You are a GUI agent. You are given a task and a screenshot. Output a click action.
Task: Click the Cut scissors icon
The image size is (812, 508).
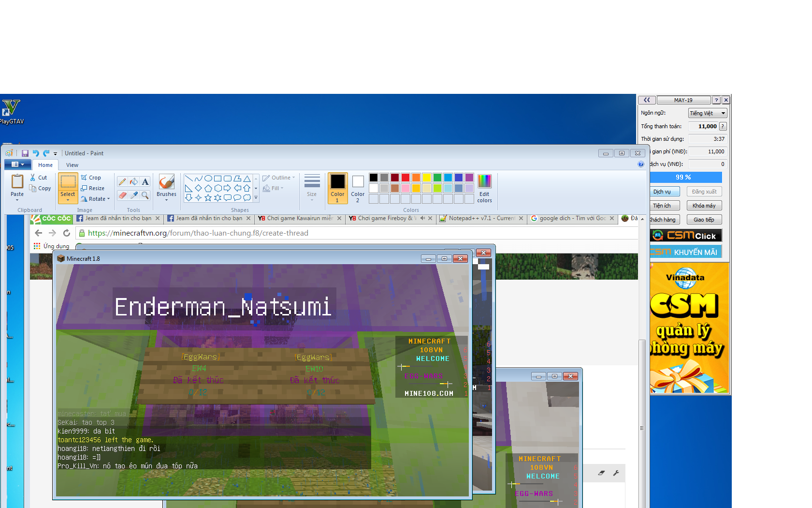coord(33,178)
